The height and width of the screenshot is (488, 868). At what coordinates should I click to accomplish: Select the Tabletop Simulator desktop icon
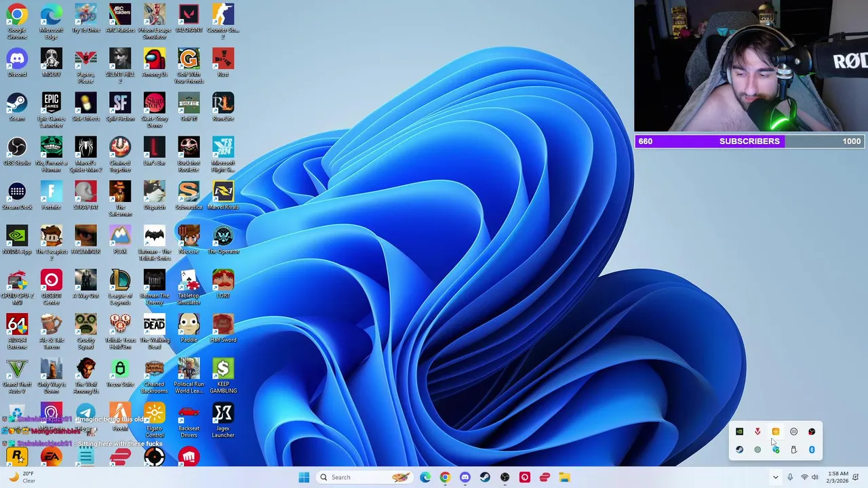189,287
